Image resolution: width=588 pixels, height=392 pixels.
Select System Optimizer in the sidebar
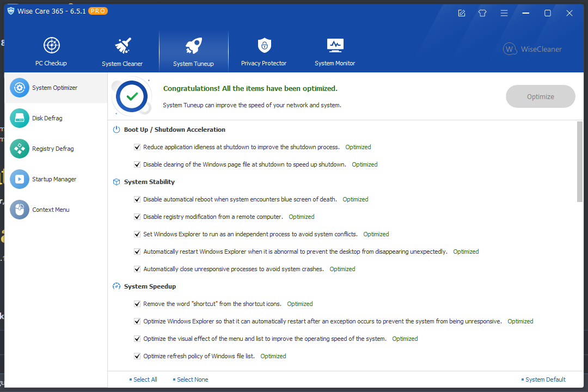pyautogui.click(x=56, y=88)
